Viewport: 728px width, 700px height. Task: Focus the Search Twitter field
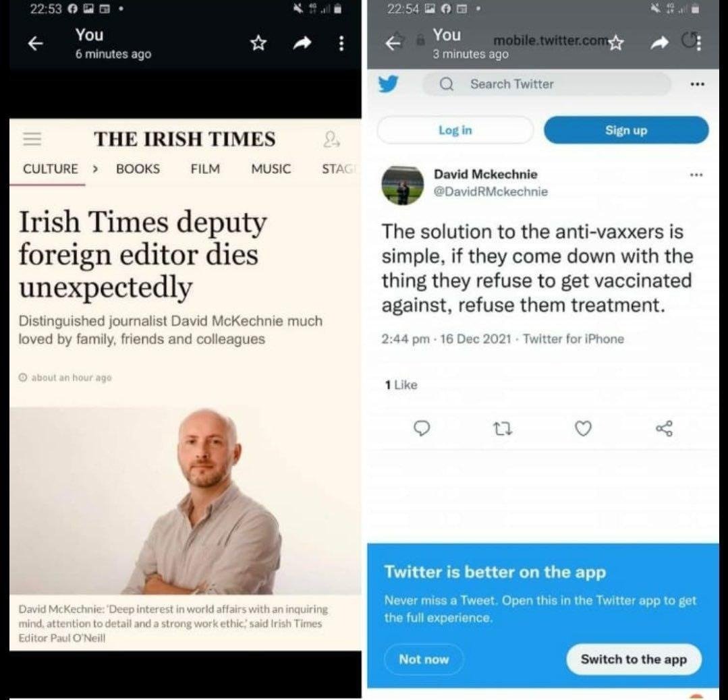pyautogui.click(x=547, y=84)
